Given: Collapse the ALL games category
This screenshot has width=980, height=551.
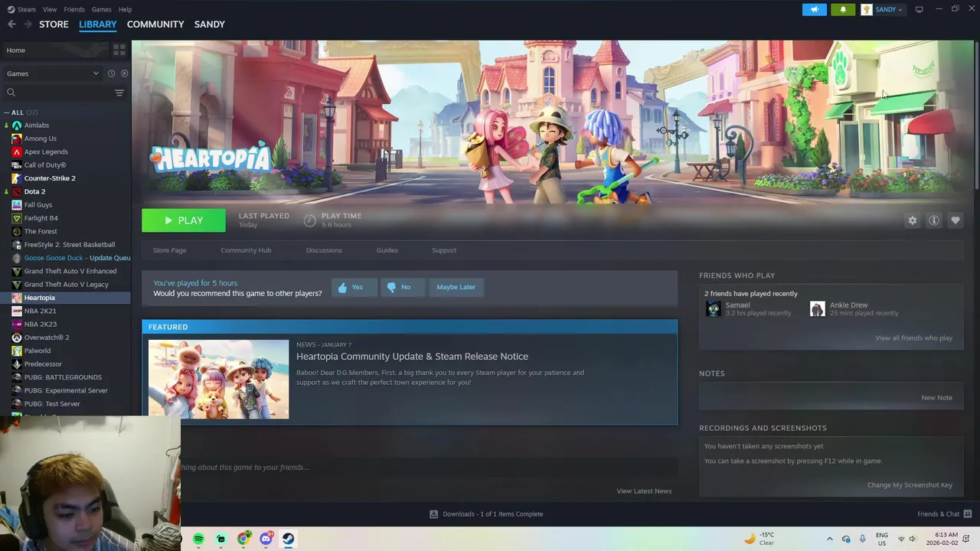Looking at the screenshot, I should 7,112.
